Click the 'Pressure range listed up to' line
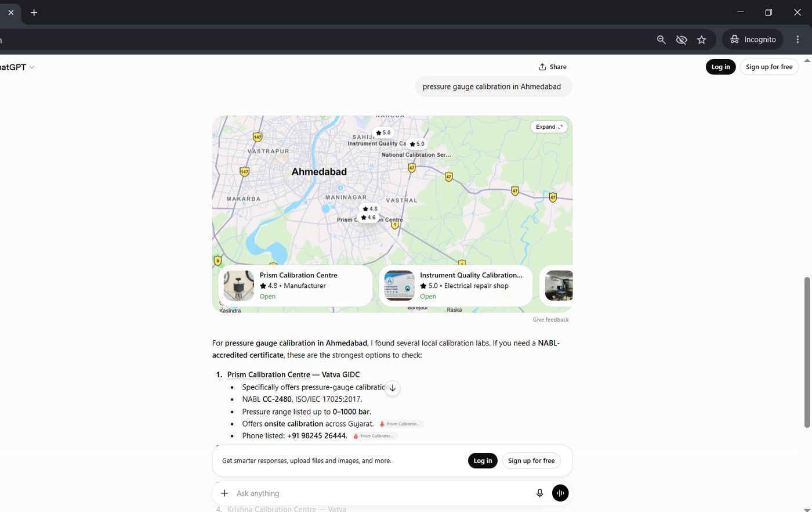Viewport: 812px width, 512px height. pos(306,412)
